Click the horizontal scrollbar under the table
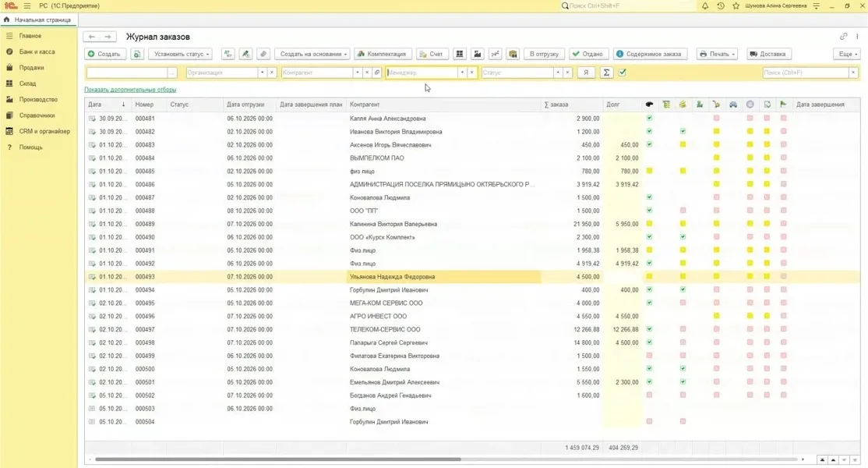 278,459
